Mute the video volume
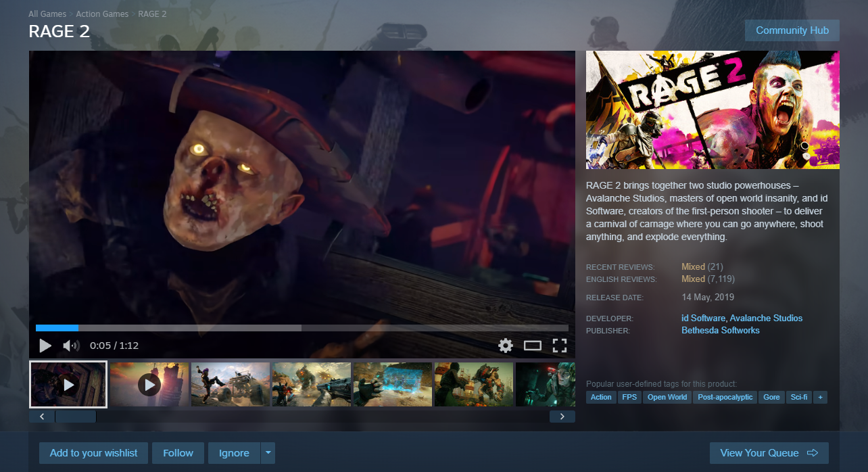The image size is (868, 472). (71, 346)
